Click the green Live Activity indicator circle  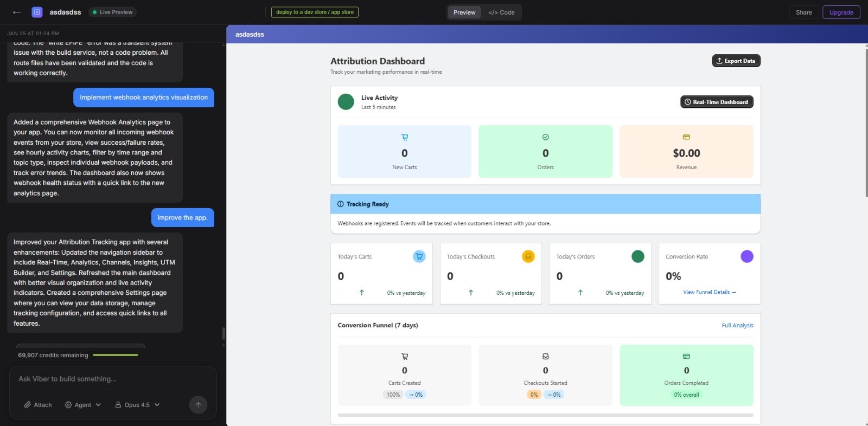click(346, 102)
